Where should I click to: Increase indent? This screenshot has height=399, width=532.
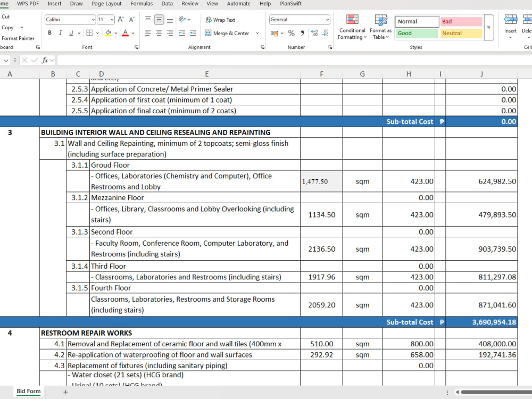[193, 33]
